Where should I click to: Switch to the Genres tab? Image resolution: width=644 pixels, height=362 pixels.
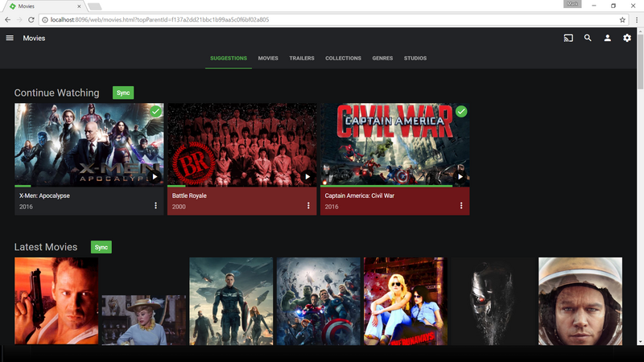pos(382,58)
